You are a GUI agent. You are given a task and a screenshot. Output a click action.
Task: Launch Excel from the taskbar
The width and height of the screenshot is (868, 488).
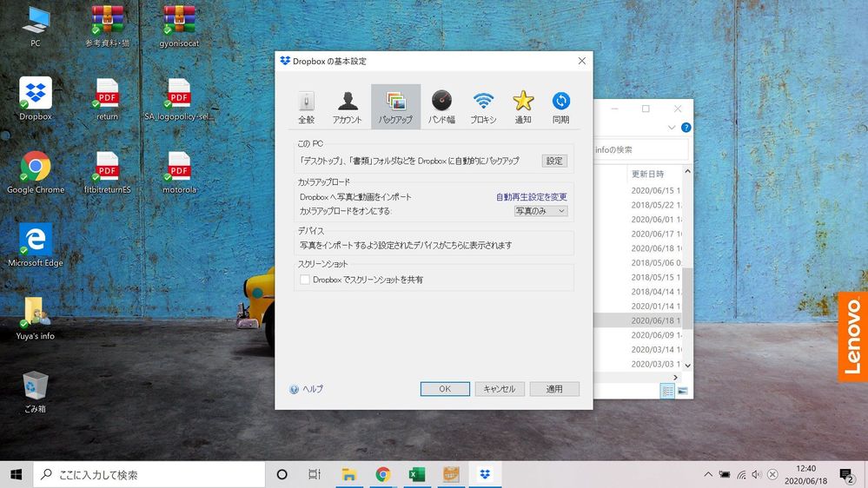pos(417,474)
